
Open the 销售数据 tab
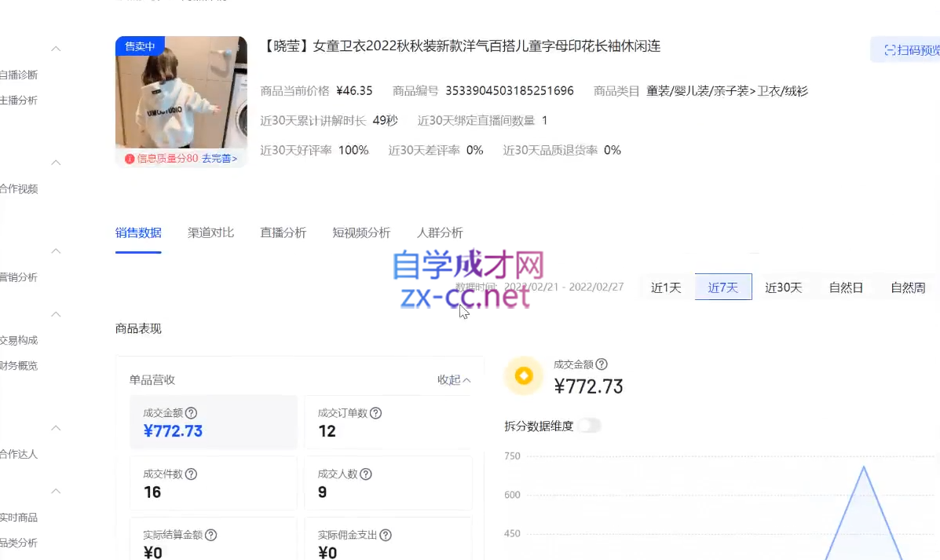(x=138, y=232)
